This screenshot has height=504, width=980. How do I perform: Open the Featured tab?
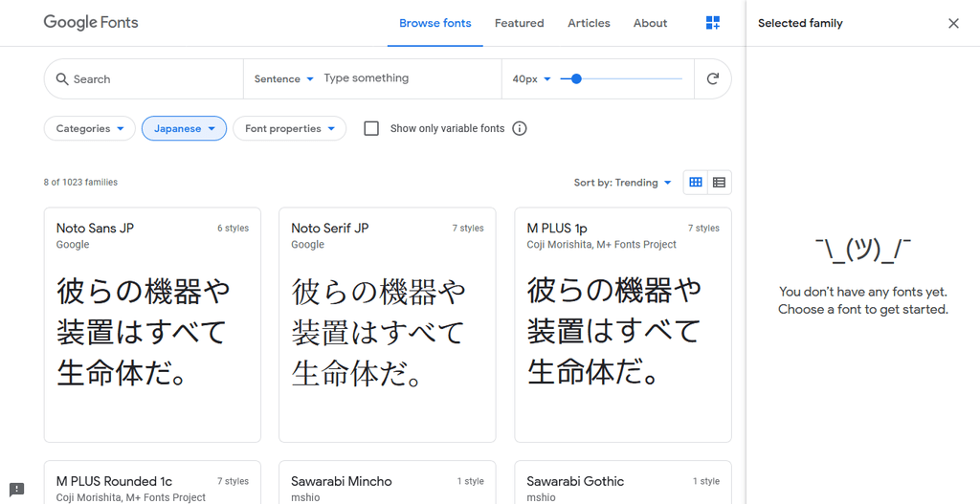click(520, 23)
